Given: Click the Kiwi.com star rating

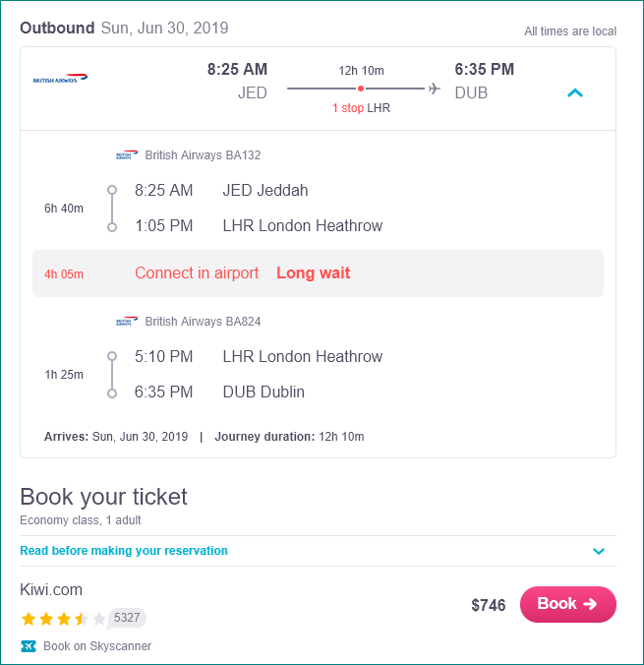Looking at the screenshot, I should tap(64, 619).
